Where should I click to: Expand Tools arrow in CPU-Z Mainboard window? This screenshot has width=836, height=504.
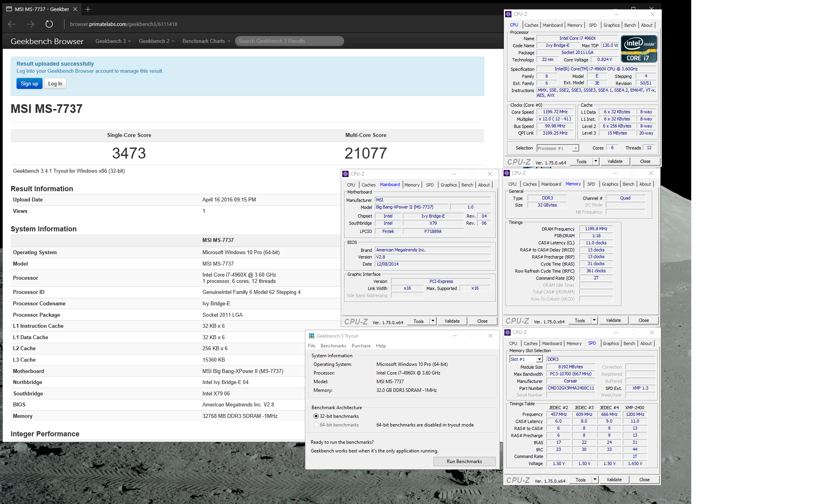[433, 321]
